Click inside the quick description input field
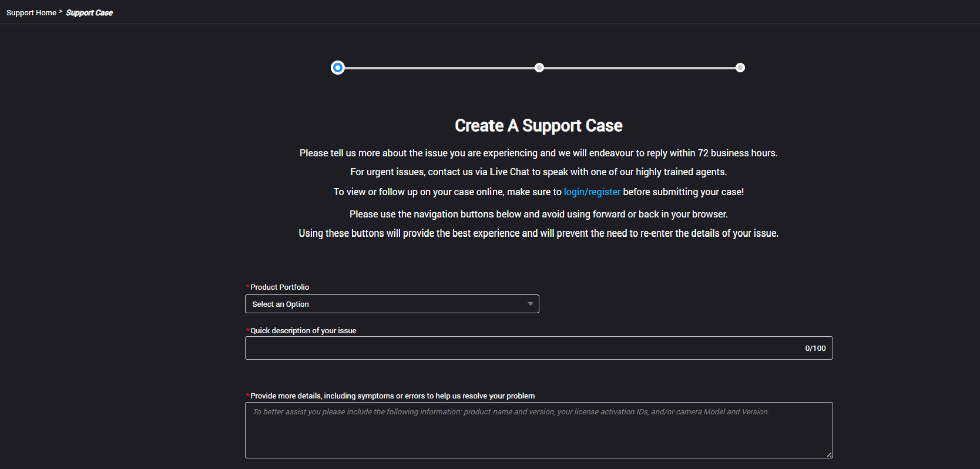Image resolution: width=980 pixels, height=469 pixels. pyautogui.click(x=529, y=348)
